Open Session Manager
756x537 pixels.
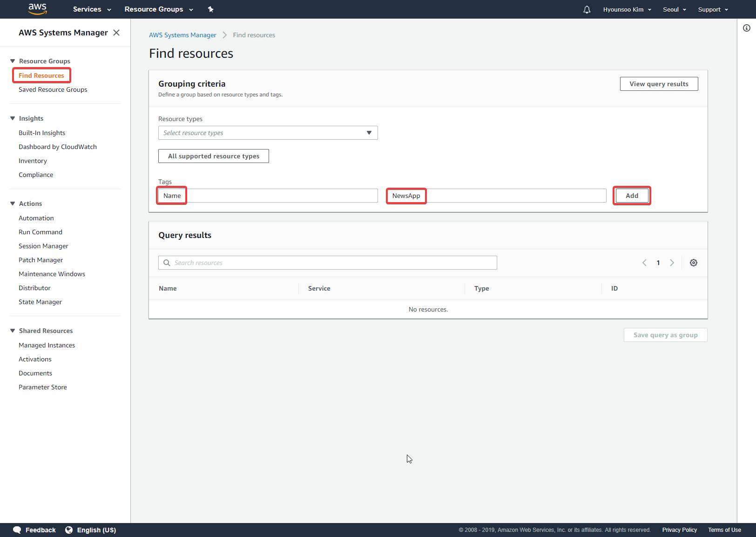coord(43,246)
